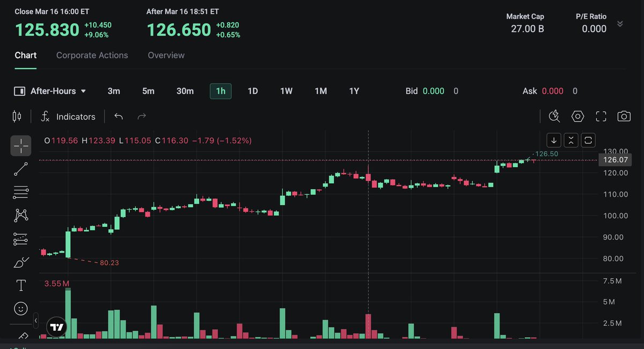
Task: Select the crosshair cursor tool
Action: pos(21,145)
